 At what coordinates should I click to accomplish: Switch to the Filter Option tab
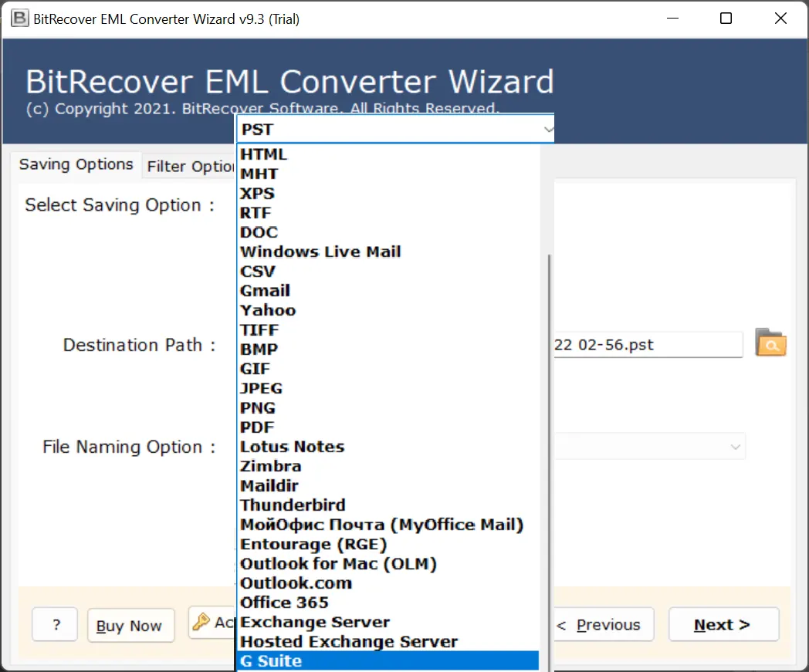pos(191,165)
